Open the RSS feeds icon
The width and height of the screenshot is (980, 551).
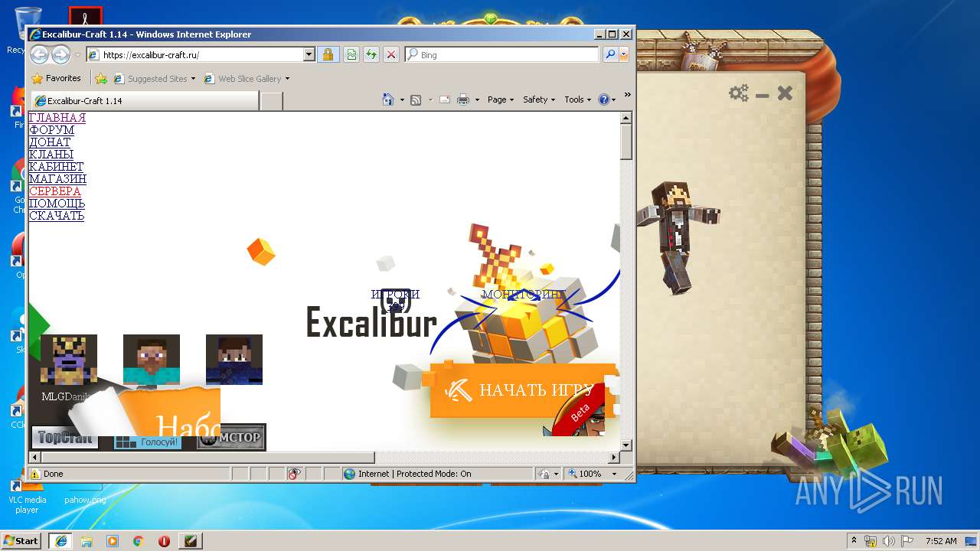pyautogui.click(x=416, y=99)
